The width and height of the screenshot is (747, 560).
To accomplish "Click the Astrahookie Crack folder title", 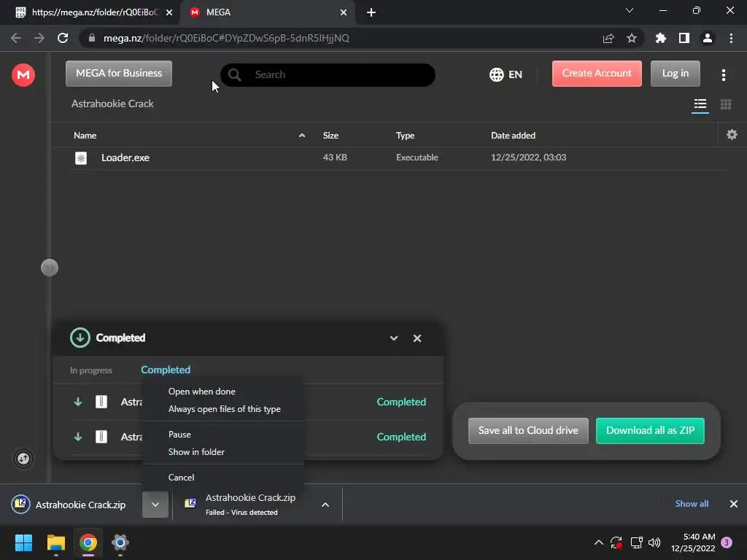I will (x=112, y=104).
